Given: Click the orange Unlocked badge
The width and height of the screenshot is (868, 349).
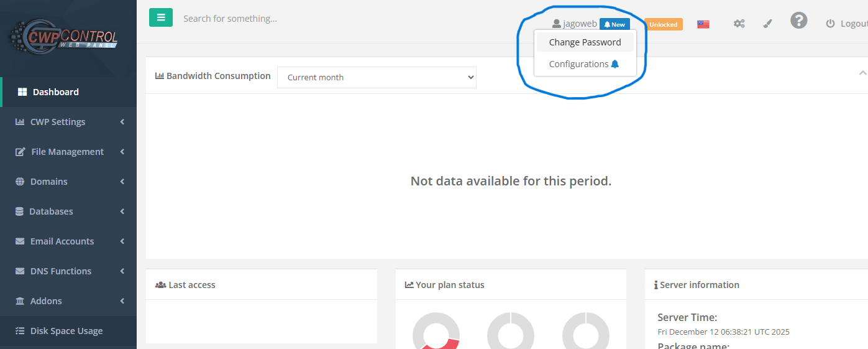Looking at the screenshot, I should [664, 24].
